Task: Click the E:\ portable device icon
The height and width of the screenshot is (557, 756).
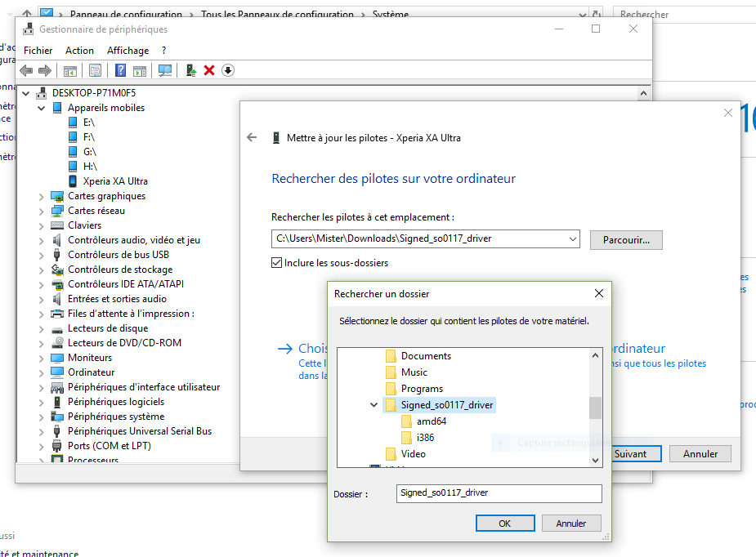Action: [x=73, y=123]
